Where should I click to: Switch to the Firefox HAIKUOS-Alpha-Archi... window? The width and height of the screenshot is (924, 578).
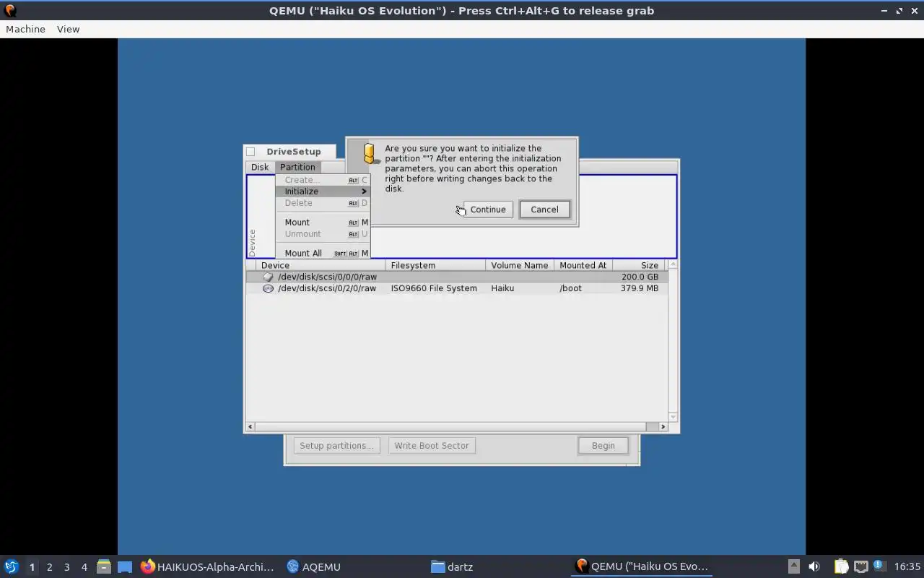(207, 566)
